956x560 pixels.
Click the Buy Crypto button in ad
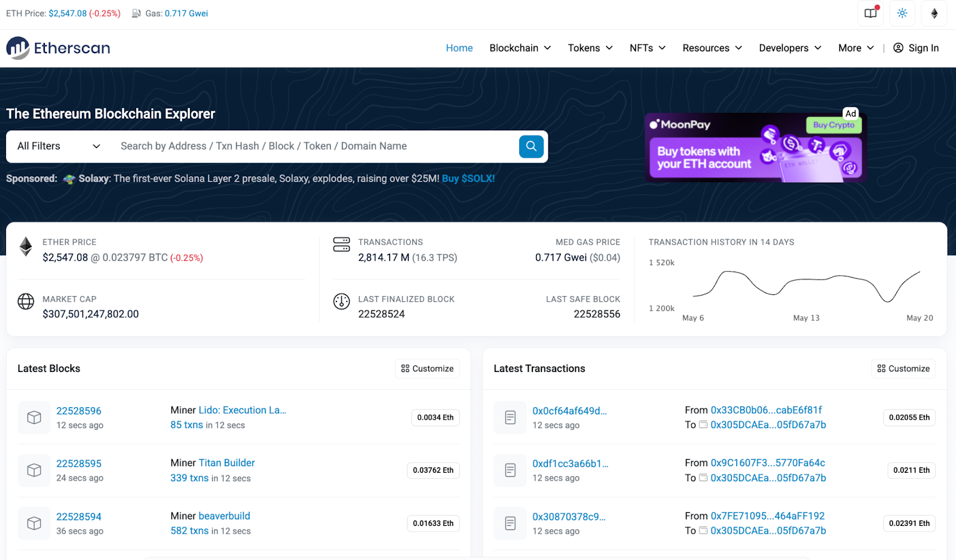point(834,125)
